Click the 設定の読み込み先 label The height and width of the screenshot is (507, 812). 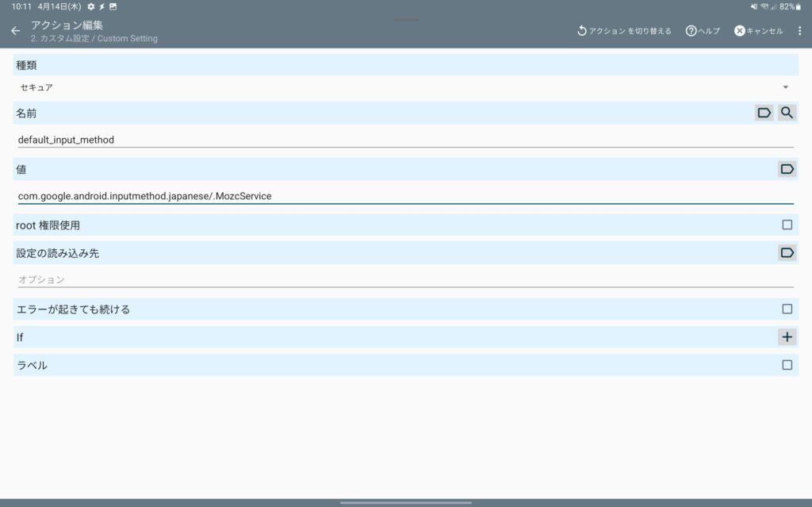pyautogui.click(x=57, y=253)
